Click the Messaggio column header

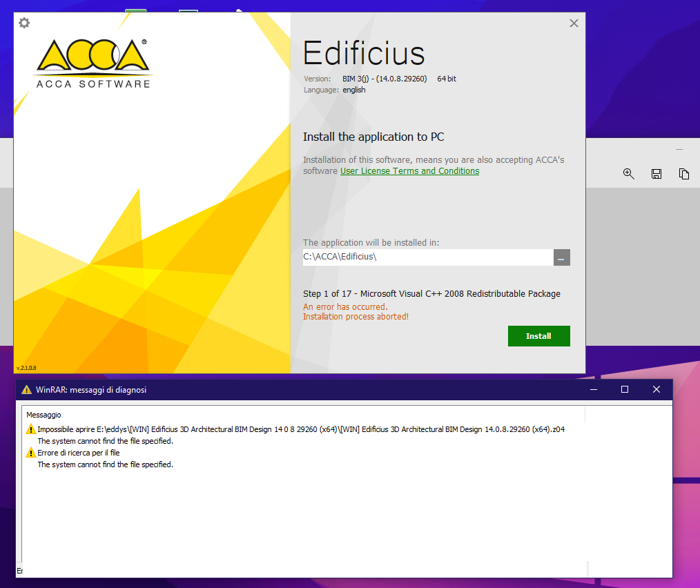44,415
